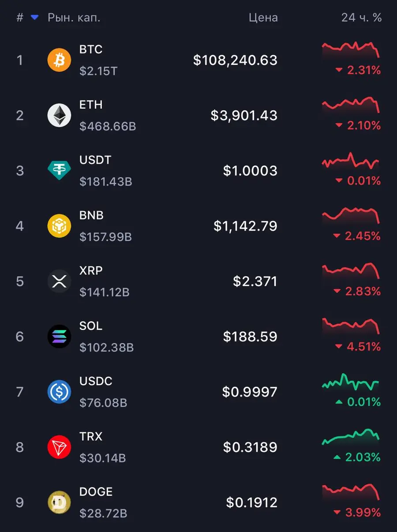
Task: Click the TRON TRX icon
Action: click(x=59, y=447)
